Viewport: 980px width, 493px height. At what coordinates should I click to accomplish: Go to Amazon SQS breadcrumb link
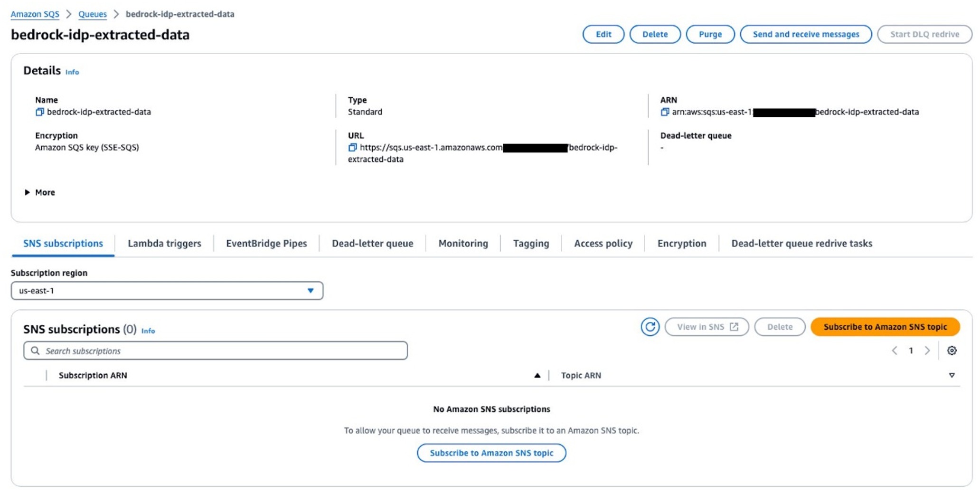[35, 14]
